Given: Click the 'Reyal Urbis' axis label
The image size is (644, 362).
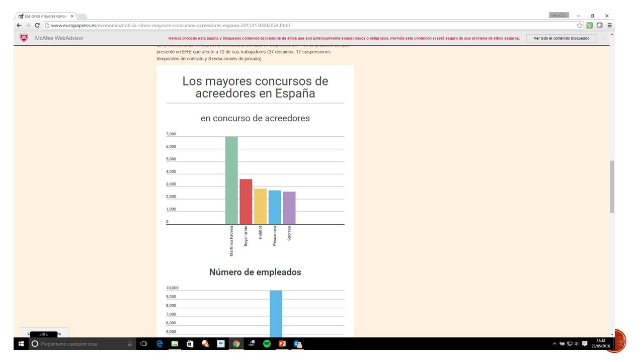Looking at the screenshot, I should click(x=246, y=236).
